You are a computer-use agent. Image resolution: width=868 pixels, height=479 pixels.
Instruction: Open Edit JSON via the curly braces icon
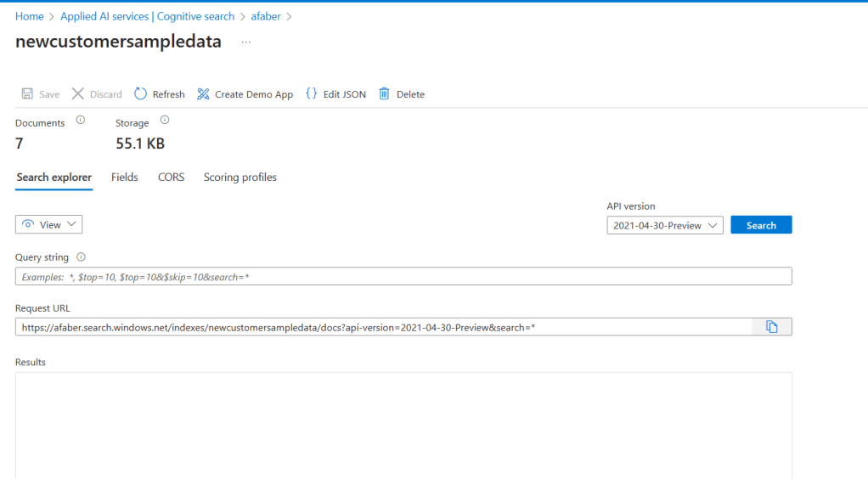coord(312,94)
